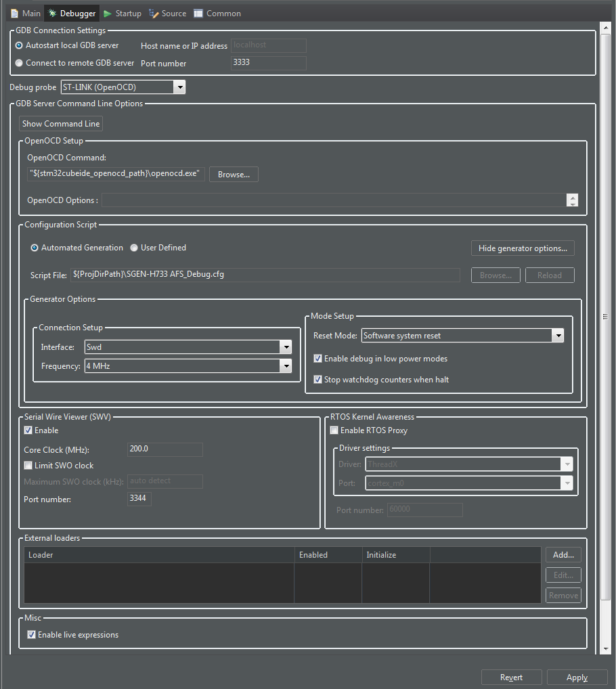
Task: Click the document icon on the Main tab
Action: (x=14, y=13)
